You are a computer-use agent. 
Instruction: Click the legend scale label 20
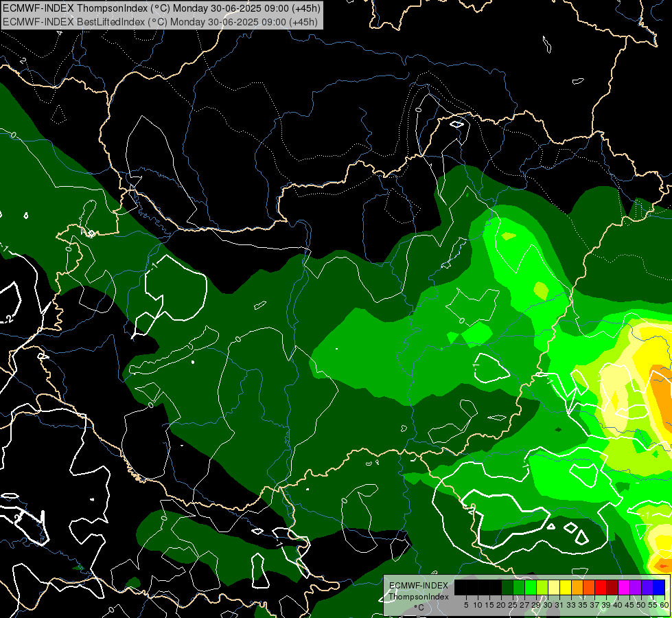click(501, 605)
